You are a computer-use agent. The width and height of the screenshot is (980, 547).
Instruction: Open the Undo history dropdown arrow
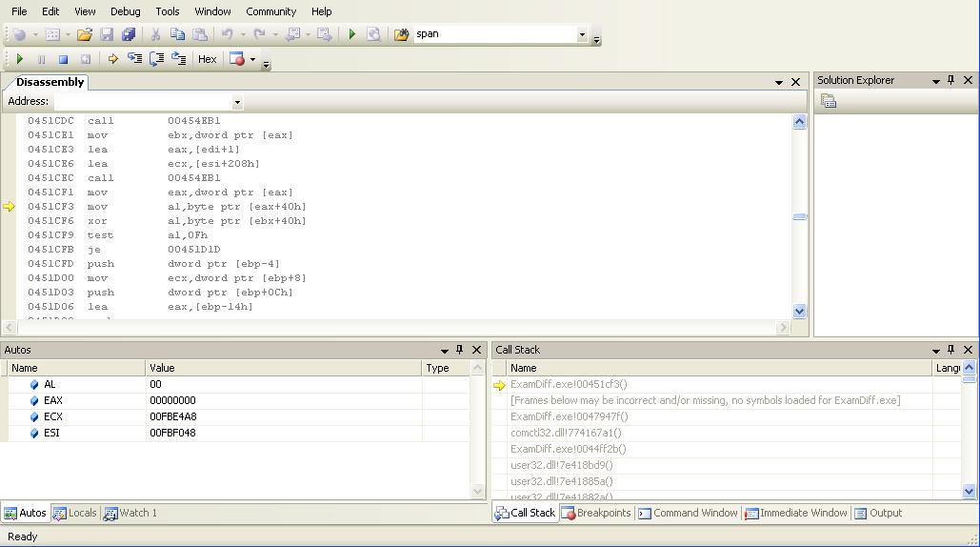(243, 34)
